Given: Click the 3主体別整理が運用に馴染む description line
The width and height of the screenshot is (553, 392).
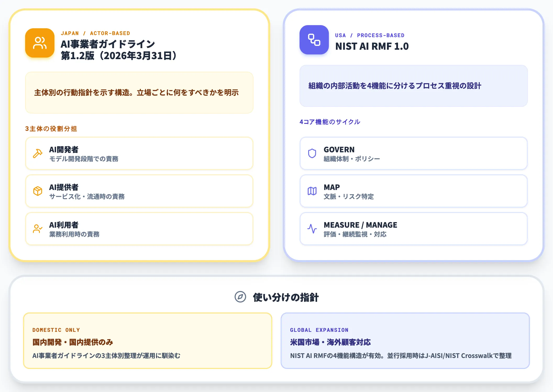Looking at the screenshot, I should click(106, 356).
